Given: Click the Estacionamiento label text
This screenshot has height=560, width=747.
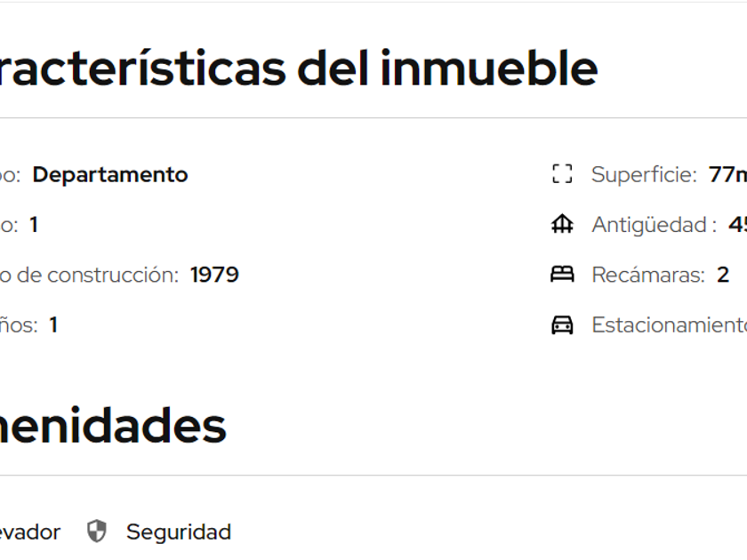Looking at the screenshot, I should [669, 325].
